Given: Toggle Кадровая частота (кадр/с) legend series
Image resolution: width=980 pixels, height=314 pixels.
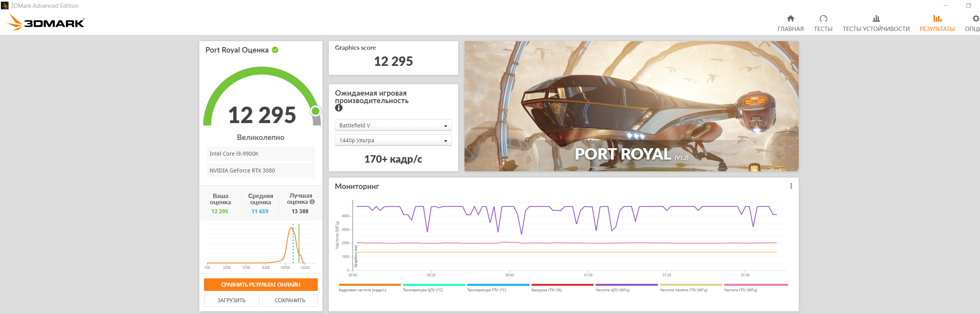Looking at the screenshot, I should tap(370, 288).
